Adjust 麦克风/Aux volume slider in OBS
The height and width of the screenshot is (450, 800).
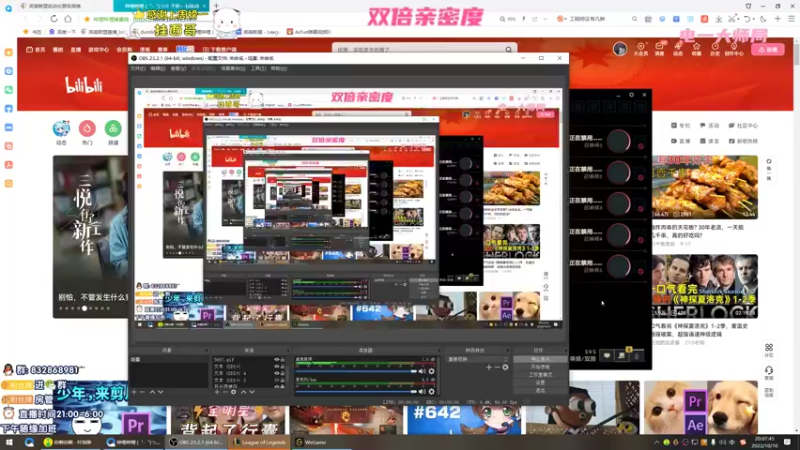coord(356,391)
